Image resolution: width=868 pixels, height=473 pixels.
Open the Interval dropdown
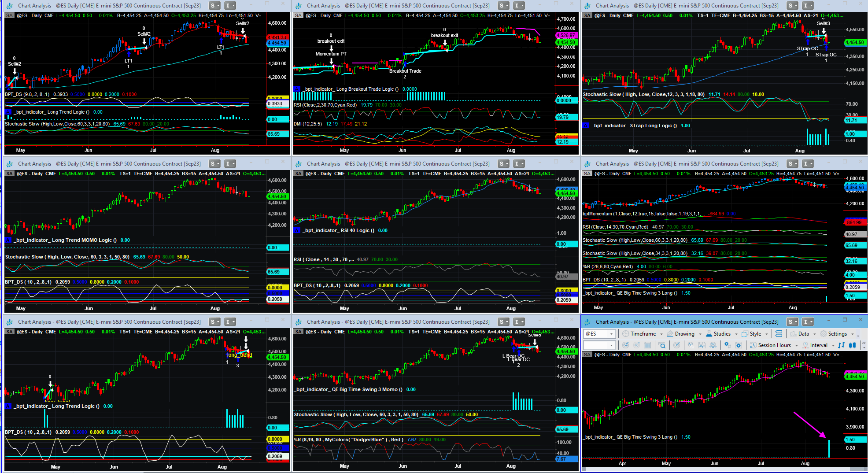pos(833,345)
